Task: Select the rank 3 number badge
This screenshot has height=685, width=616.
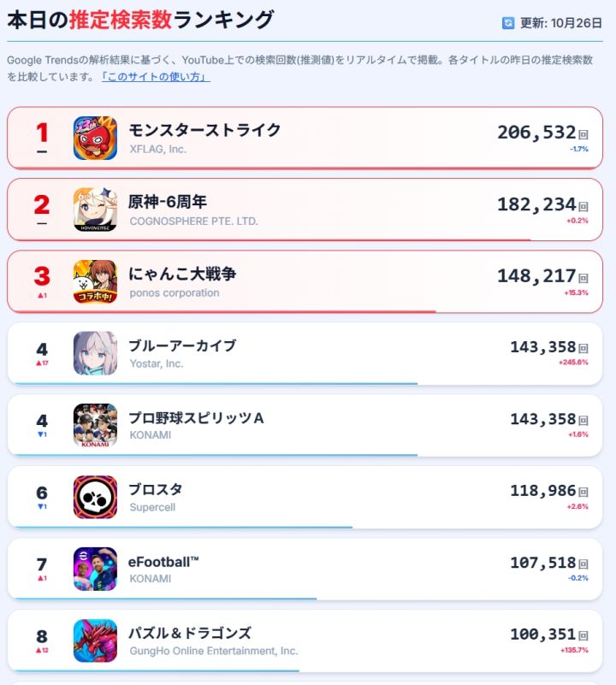Action: click(42, 276)
